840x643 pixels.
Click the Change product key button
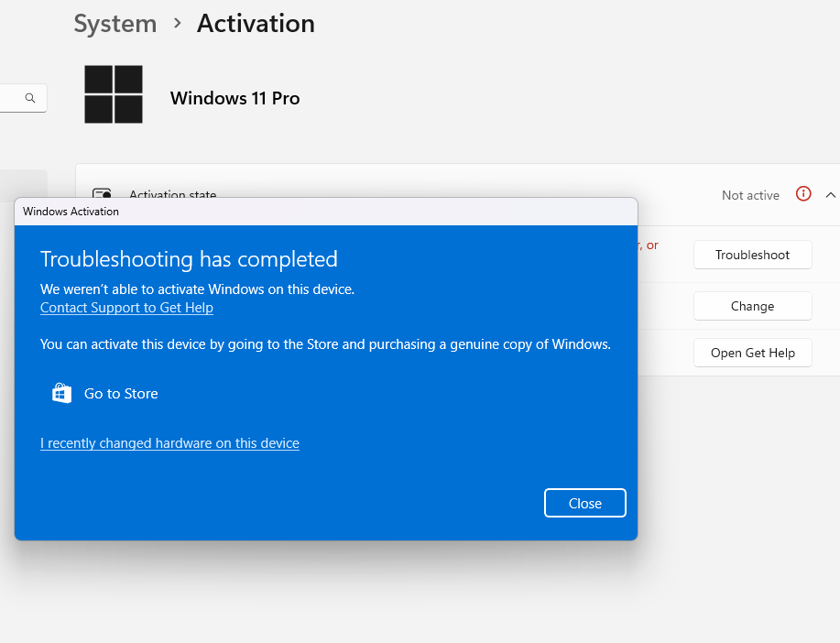tap(752, 306)
